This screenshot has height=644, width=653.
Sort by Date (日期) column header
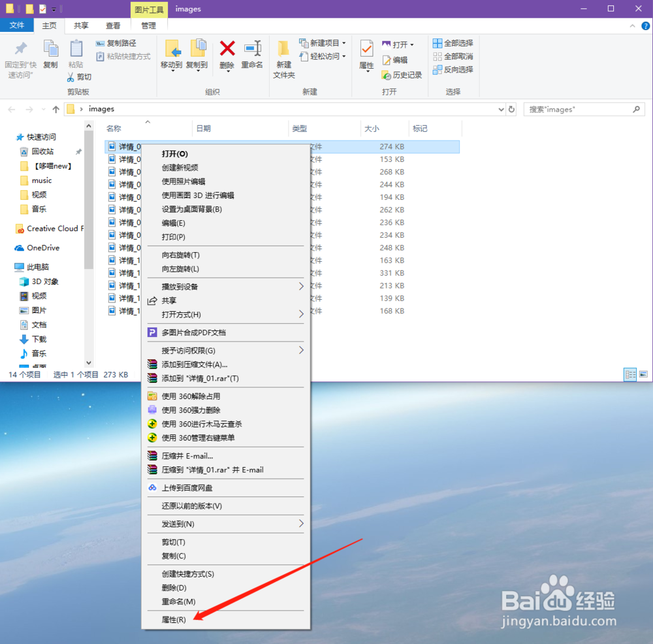pos(204,129)
